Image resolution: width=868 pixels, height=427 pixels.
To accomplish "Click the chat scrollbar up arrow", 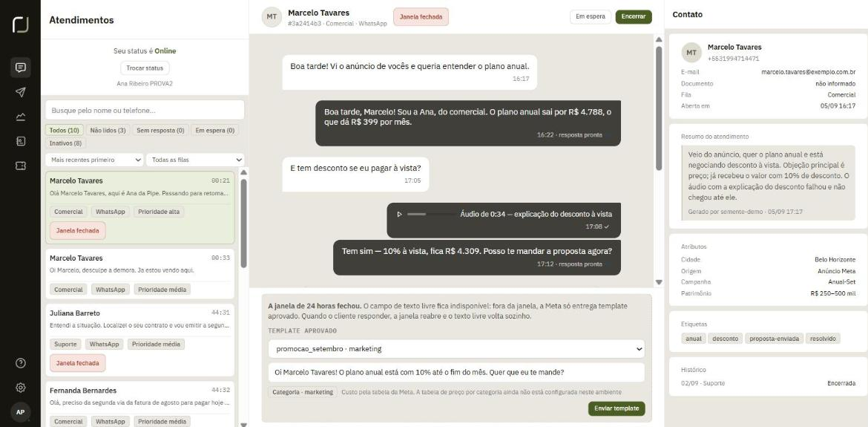I will tap(659, 40).
